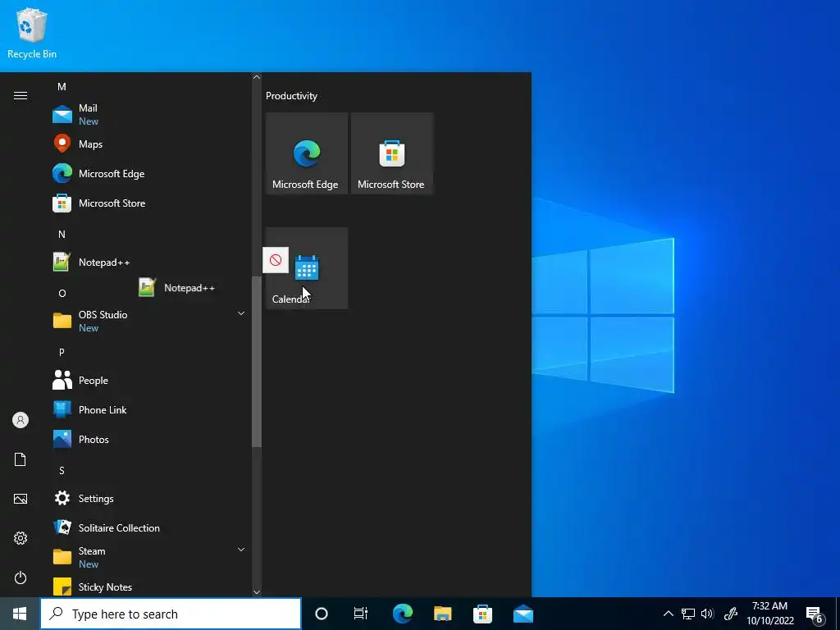Click the pen workspace icon in tray
Image resolution: width=840 pixels, height=630 pixels.
click(731, 614)
